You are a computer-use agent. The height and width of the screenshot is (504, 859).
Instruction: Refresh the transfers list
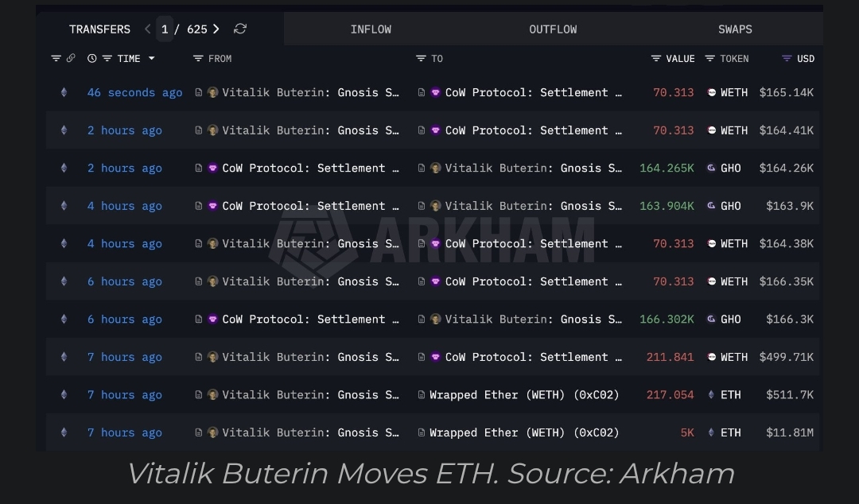click(x=240, y=29)
